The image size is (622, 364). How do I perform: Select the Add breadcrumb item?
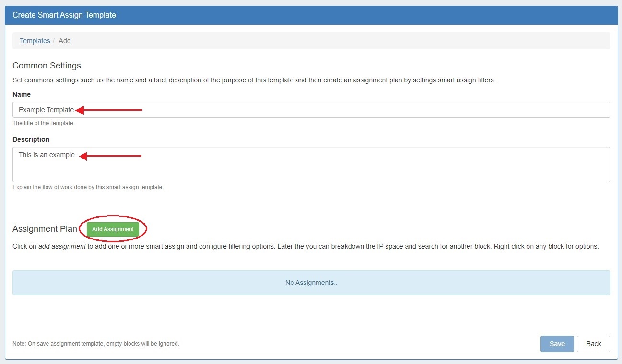pyautogui.click(x=65, y=41)
